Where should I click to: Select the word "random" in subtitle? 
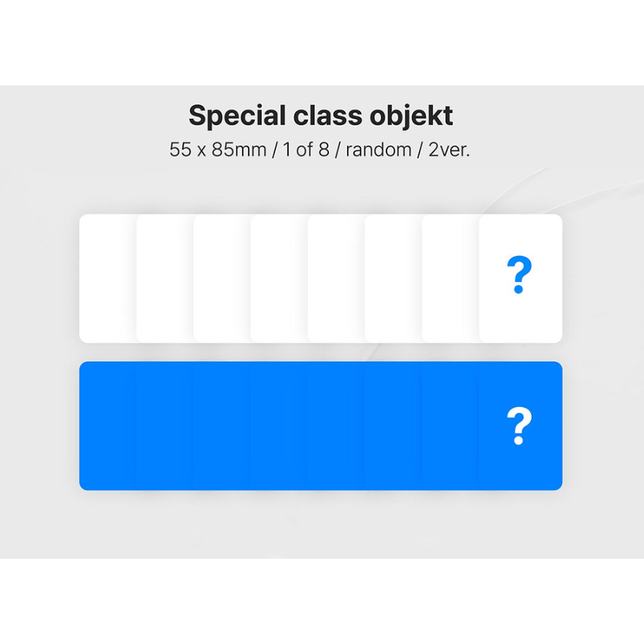tap(376, 150)
